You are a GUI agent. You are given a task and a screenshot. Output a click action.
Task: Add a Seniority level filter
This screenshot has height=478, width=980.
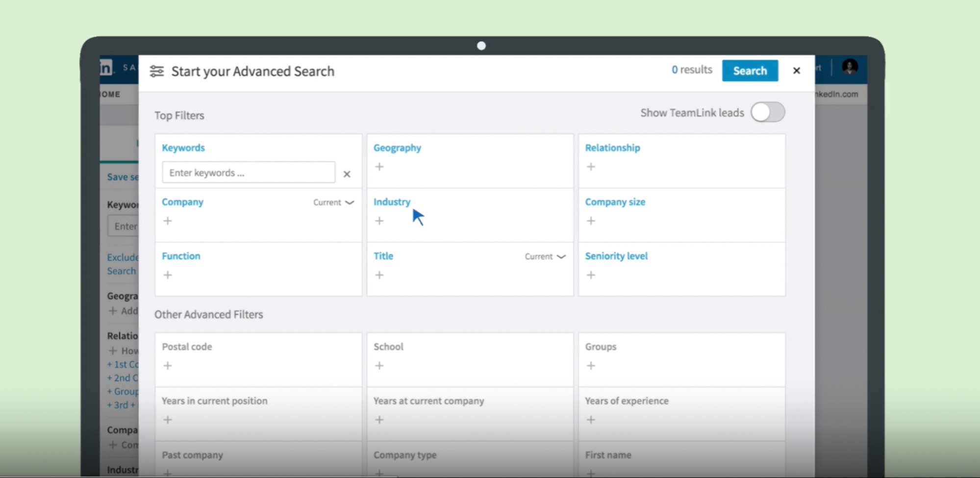click(591, 275)
